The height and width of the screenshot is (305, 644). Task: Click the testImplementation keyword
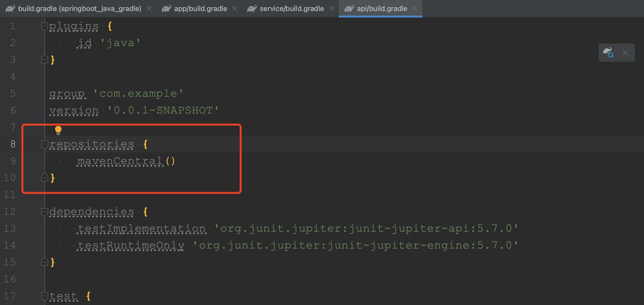click(142, 228)
